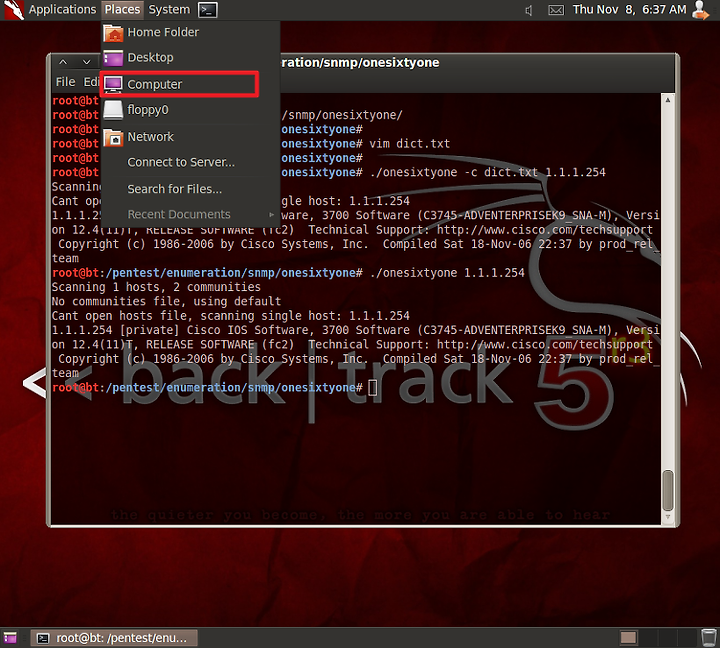Open floppy0 drive entry
Screen dimensions: 720x648
click(190, 110)
